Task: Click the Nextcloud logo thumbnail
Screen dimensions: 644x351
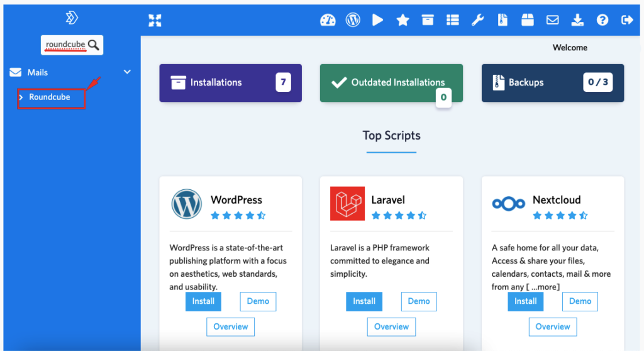Action: pyautogui.click(x=508, y=203)
